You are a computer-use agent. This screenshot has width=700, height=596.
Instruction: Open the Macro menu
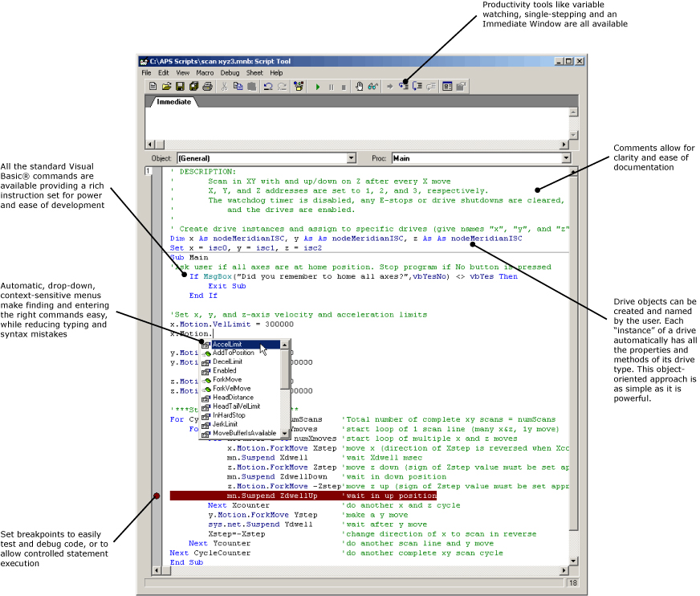(204, 72)
